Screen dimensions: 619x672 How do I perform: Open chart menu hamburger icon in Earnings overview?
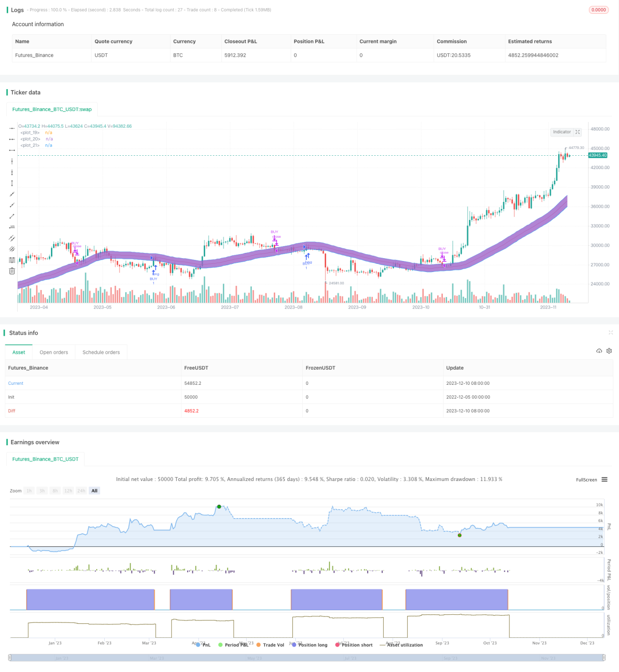tap(604, 480)
